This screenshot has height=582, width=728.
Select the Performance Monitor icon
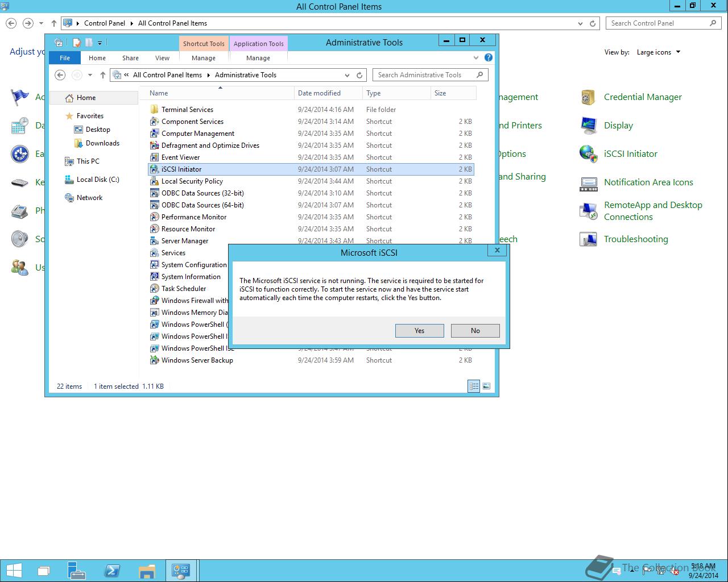pos(154,217)
